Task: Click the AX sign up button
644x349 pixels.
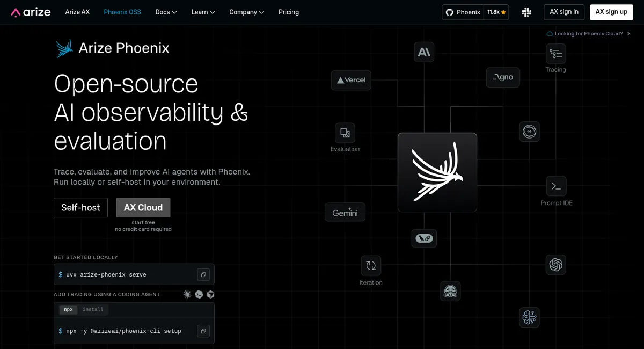Action: pyautogui.click(x=611, y=12)
